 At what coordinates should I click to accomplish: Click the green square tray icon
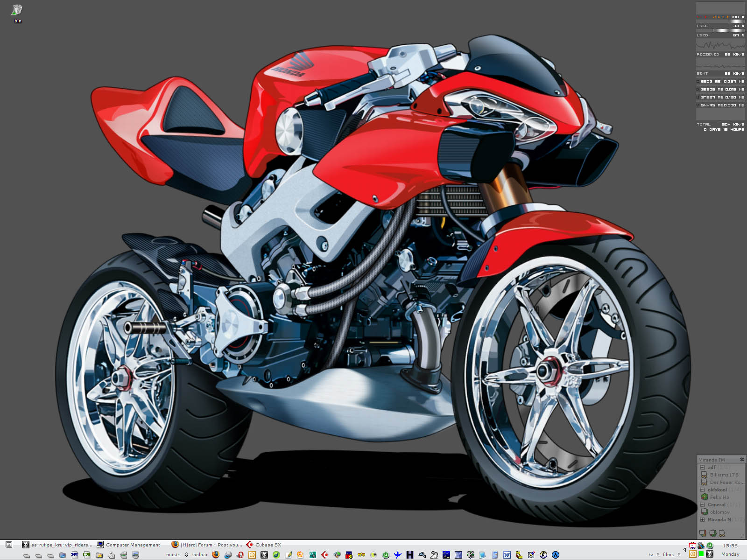(701, 554)
